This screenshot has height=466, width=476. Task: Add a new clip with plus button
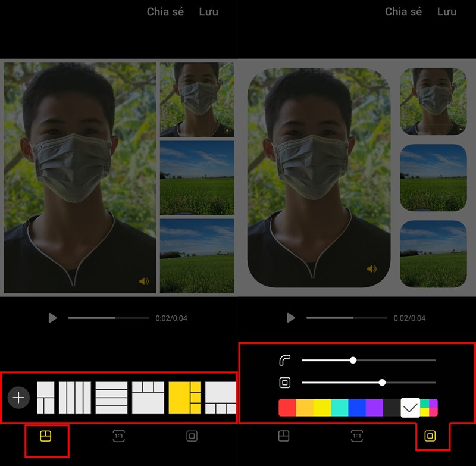point(18,398)
